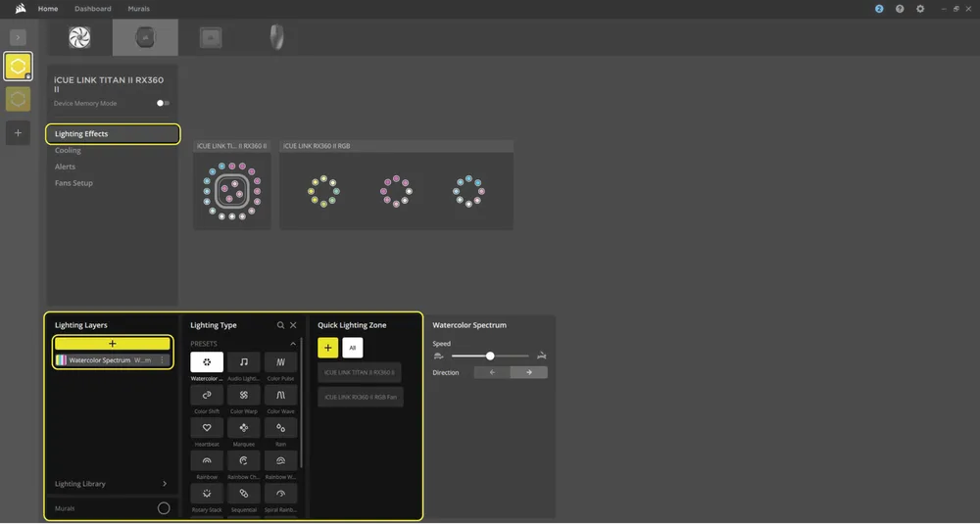
Task: Choose the Heartbeat lighting effect
Action: tap(207, 428)
